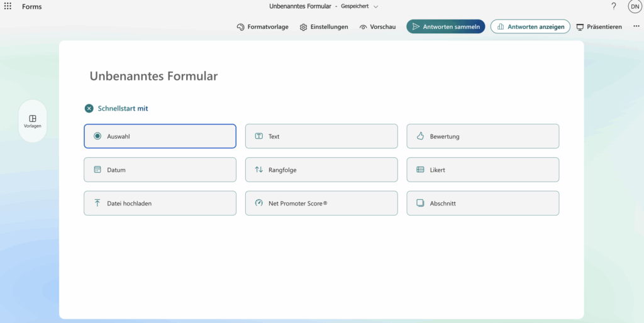Viewport: 644px width, 323px height.
Task: Start Präsentieren mode
Action: click(x=599, y=26)
